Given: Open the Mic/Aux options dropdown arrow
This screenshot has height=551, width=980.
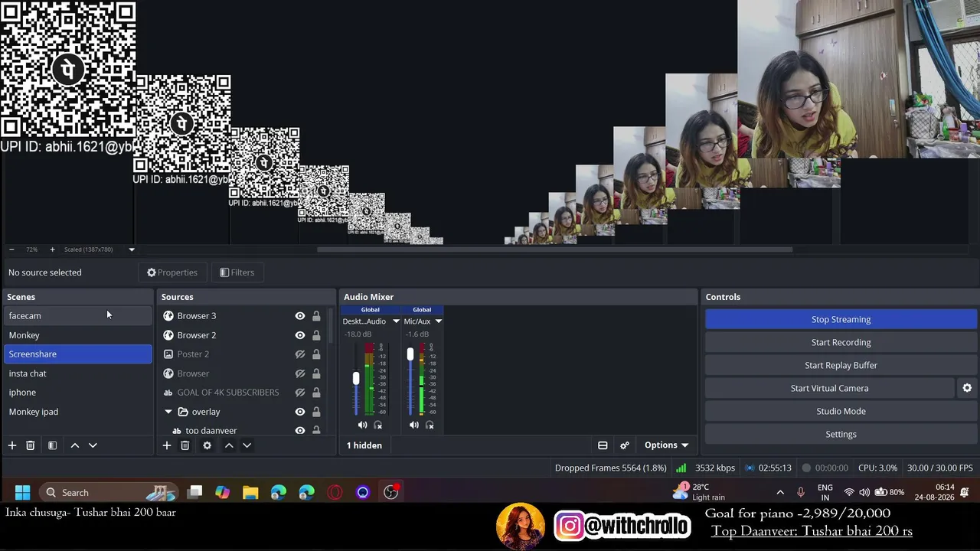Looking at the screenshot, I should point(438,321).
